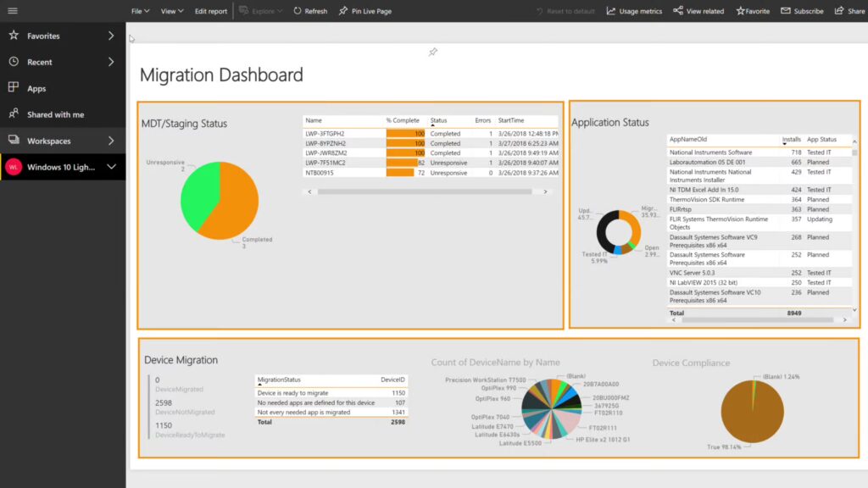868x488 pixels.
Task: Click the 2598 DeviceNotMigrated card value
Action: point(164,402)
